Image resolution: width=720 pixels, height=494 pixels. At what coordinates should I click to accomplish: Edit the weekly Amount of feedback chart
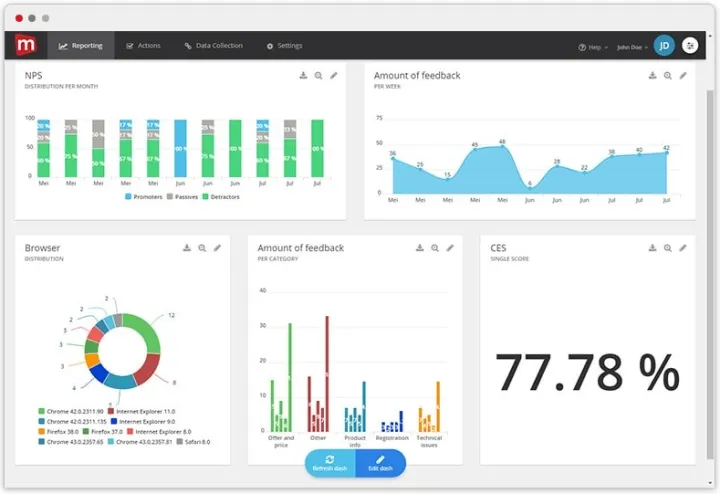pos(683,76)
